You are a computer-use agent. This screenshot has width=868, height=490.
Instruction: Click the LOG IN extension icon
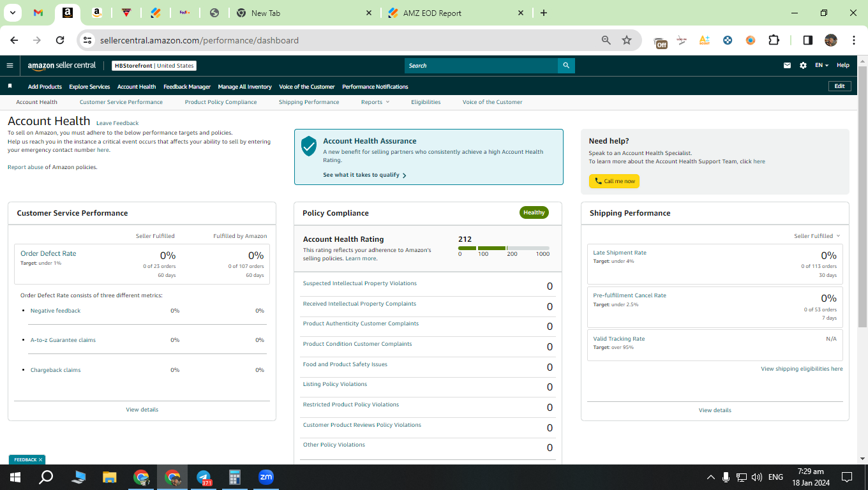682,40
